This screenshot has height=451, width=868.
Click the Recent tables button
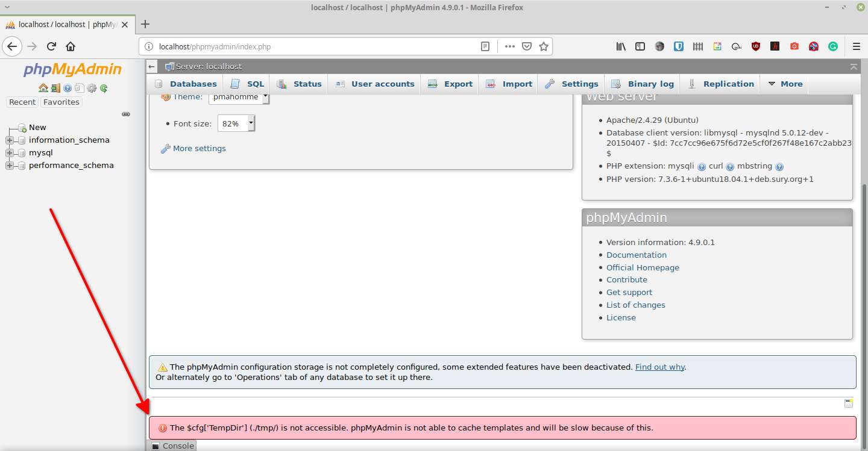(x=22, y=102)
